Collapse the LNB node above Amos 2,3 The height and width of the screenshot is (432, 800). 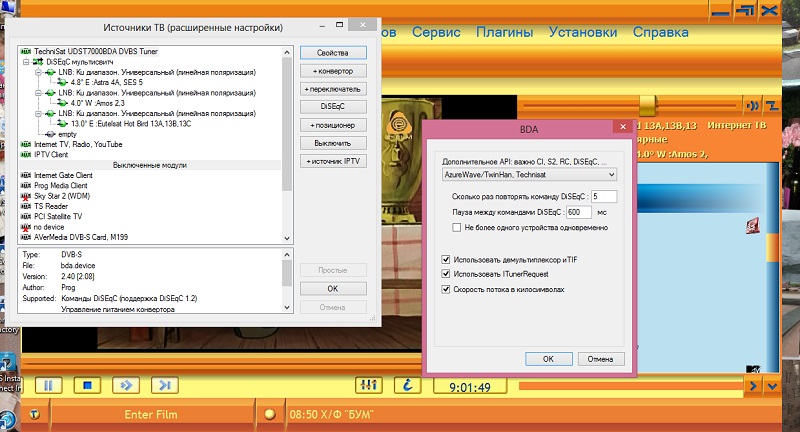click(38, 93)
